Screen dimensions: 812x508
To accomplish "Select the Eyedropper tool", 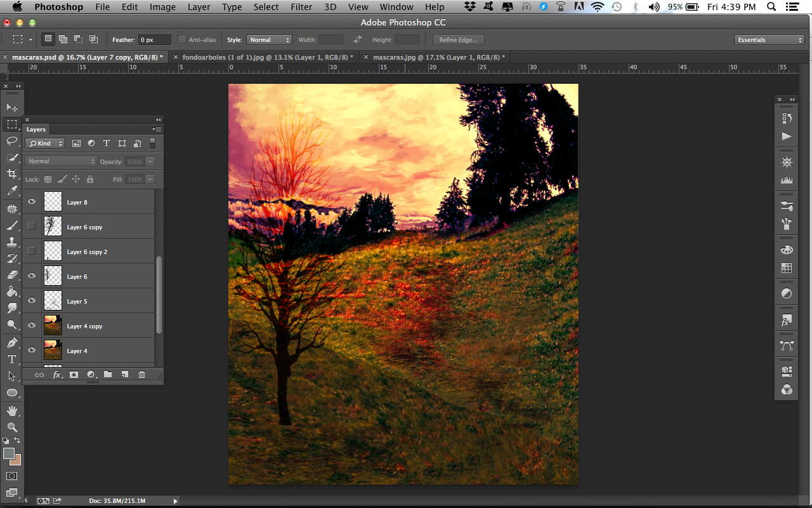I will (11, 190).
